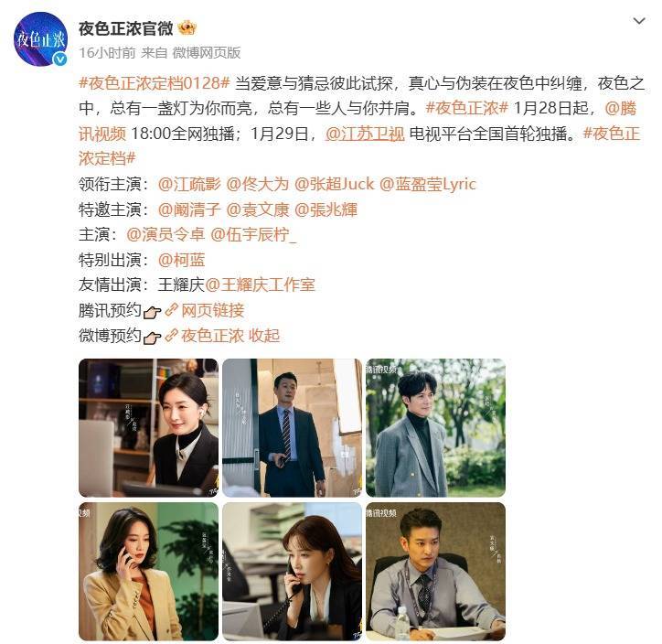The width and height of the screenshot is (662, 644).
Task: Open the @柯蓝 mention
Action: tap(182, 260)
